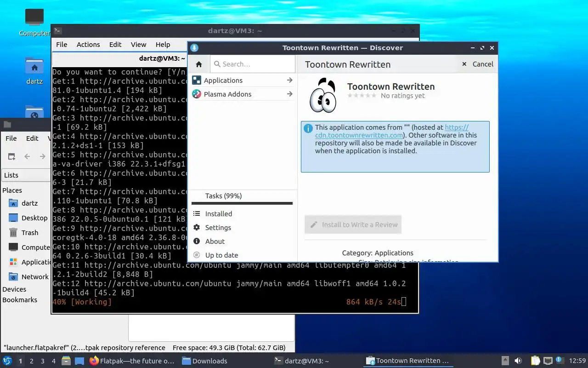
Task: Click the Toontown Rewritten eyes logo
Action: click(323, 95)
